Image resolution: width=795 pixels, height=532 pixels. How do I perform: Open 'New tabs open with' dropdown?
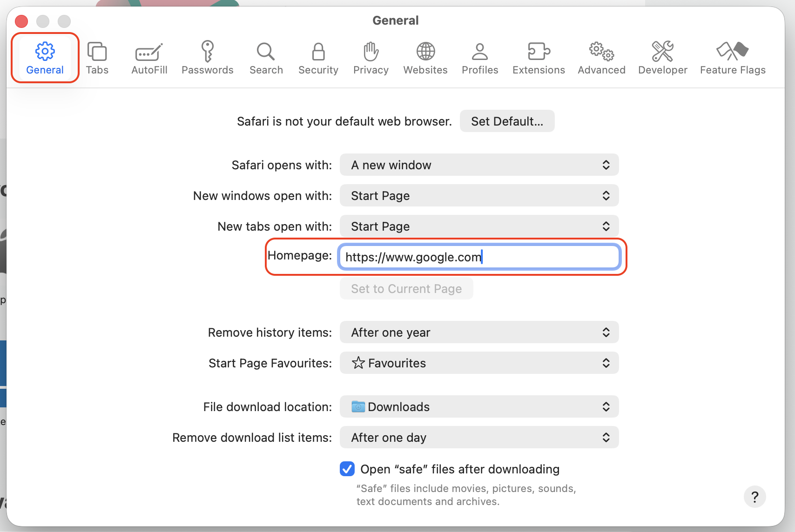click(479, 226)
